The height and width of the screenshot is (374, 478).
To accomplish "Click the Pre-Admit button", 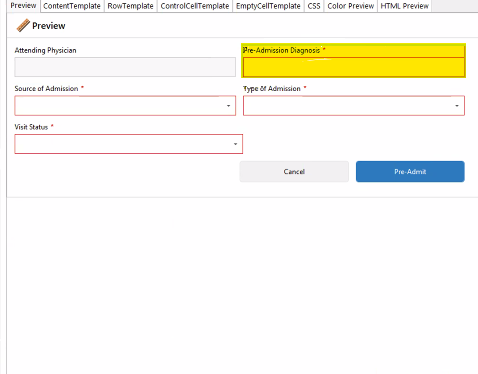I will [410, 172].
